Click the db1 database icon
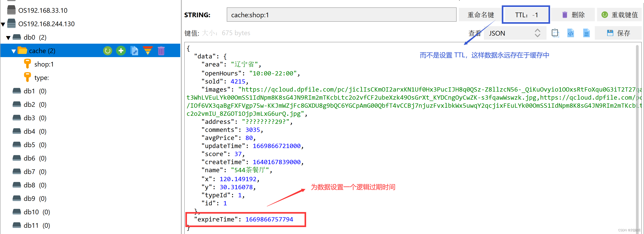 [17, 91]
